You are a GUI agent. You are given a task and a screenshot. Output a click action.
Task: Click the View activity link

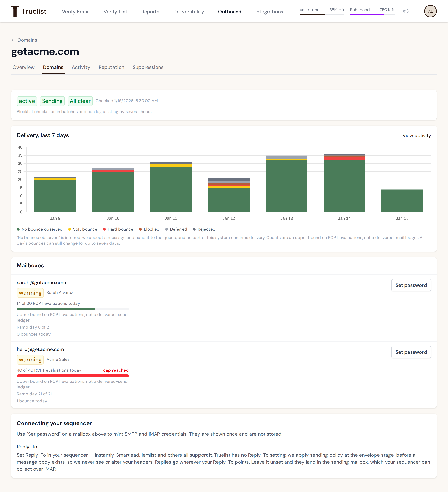click(x=416, y=135)
